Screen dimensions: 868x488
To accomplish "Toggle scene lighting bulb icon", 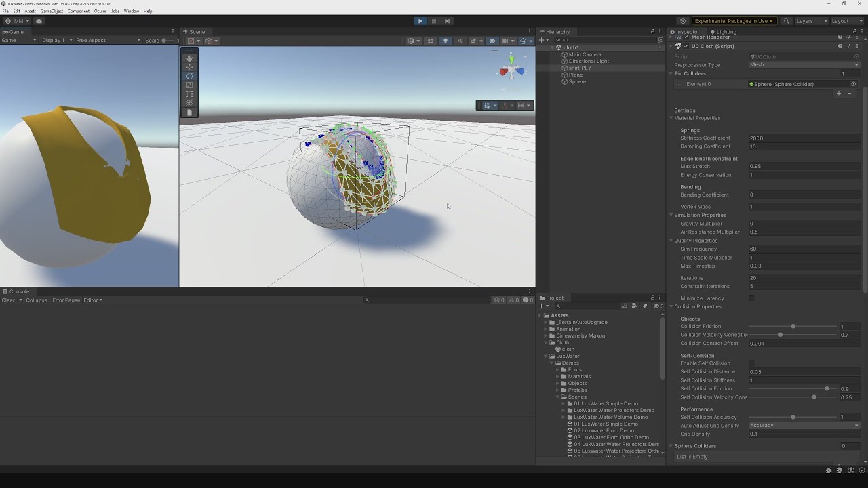I will (446, 41).
